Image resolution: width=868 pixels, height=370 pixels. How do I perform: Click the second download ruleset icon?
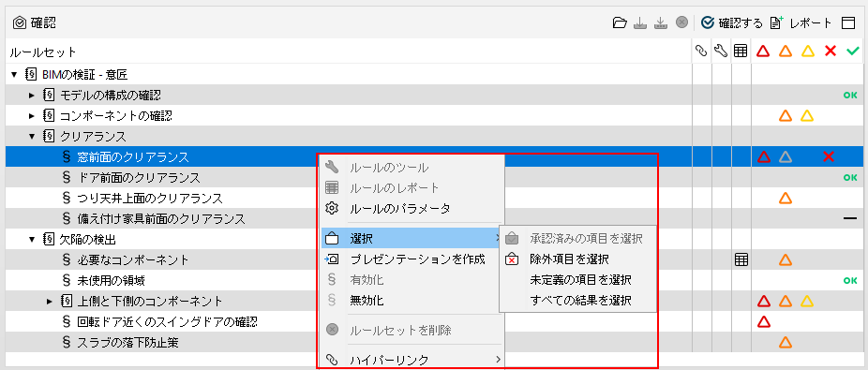[661, 22]
